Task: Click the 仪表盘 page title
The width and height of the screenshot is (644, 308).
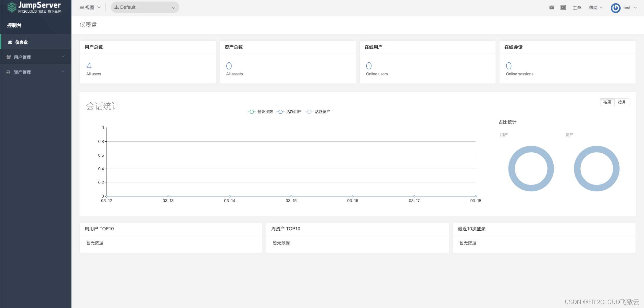Action: click(x=88, y=25)
